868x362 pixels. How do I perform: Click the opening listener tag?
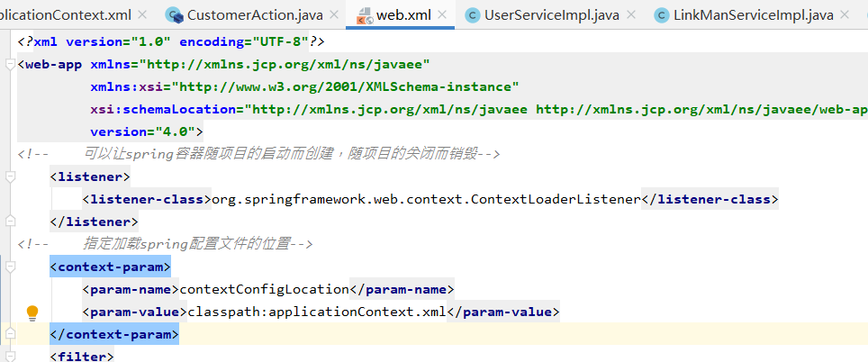point(90,177)
